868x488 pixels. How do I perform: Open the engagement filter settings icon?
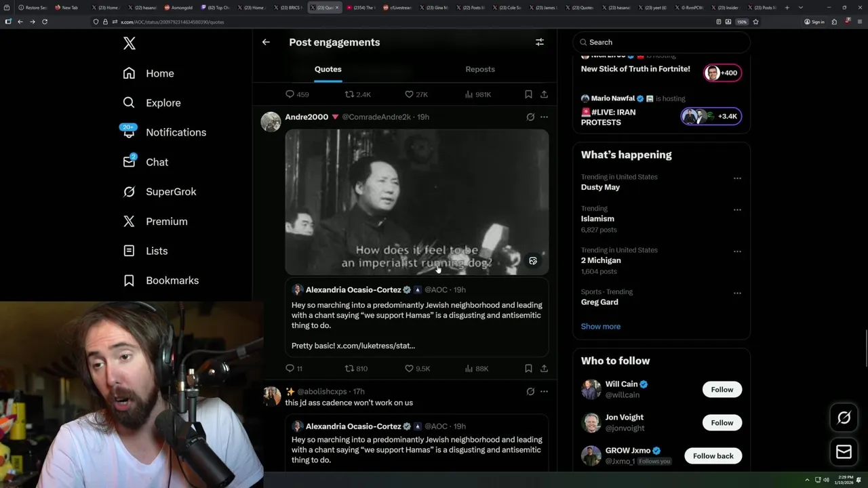540,42
